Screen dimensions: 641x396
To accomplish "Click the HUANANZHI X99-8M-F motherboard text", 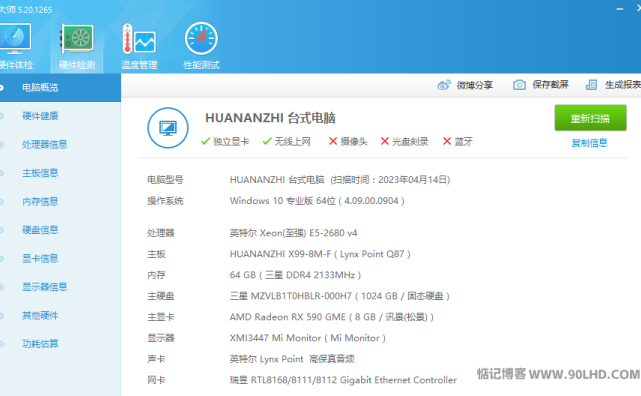I will [320, 254].
